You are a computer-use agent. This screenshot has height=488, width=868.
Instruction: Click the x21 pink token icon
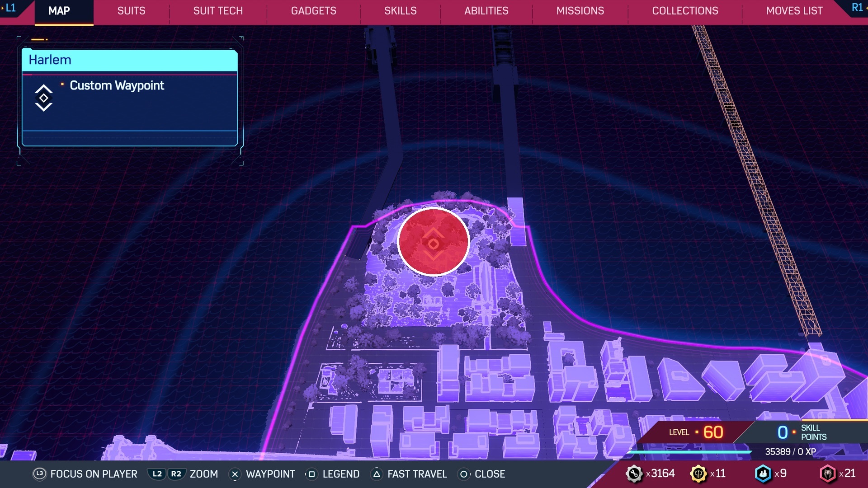point(828,474)
